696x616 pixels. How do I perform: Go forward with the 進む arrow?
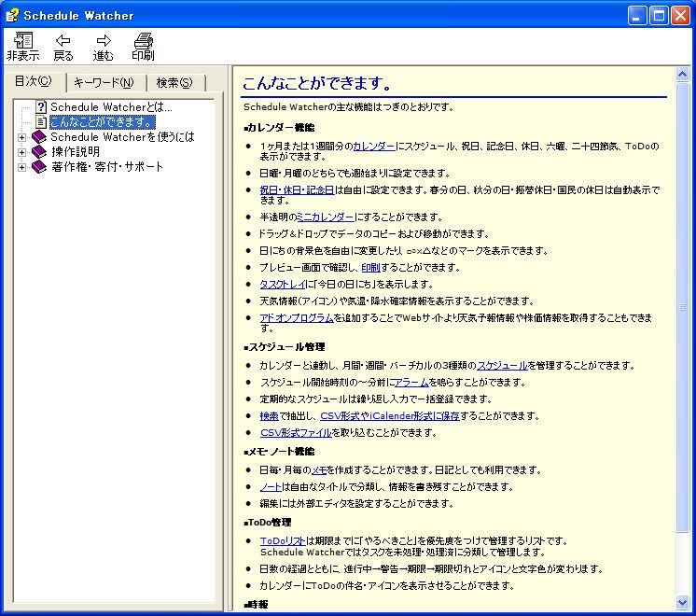point(103,46)
